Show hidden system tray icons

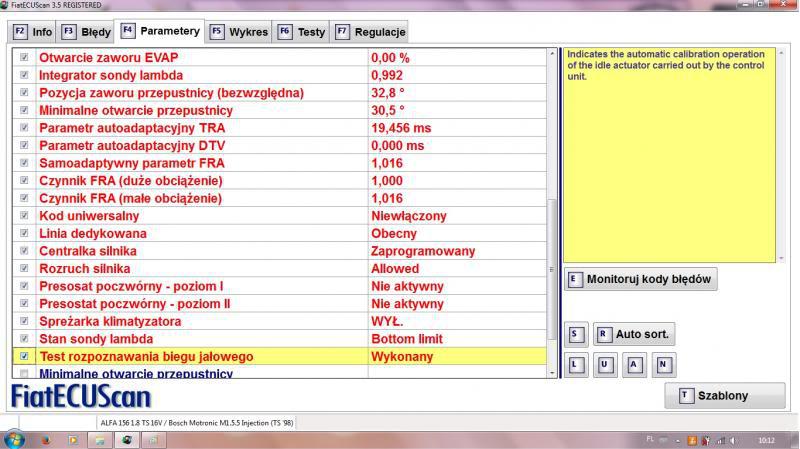677,439
